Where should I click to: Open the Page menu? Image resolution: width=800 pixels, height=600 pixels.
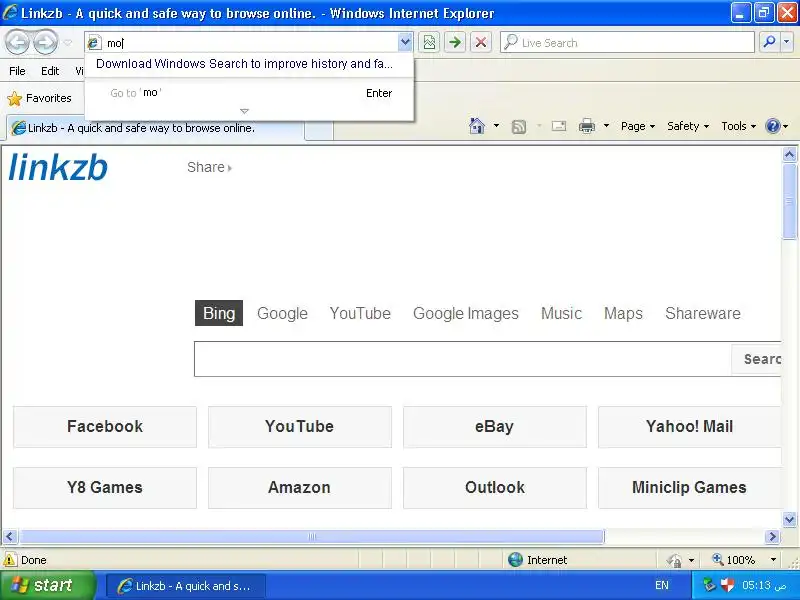point(638,126)
